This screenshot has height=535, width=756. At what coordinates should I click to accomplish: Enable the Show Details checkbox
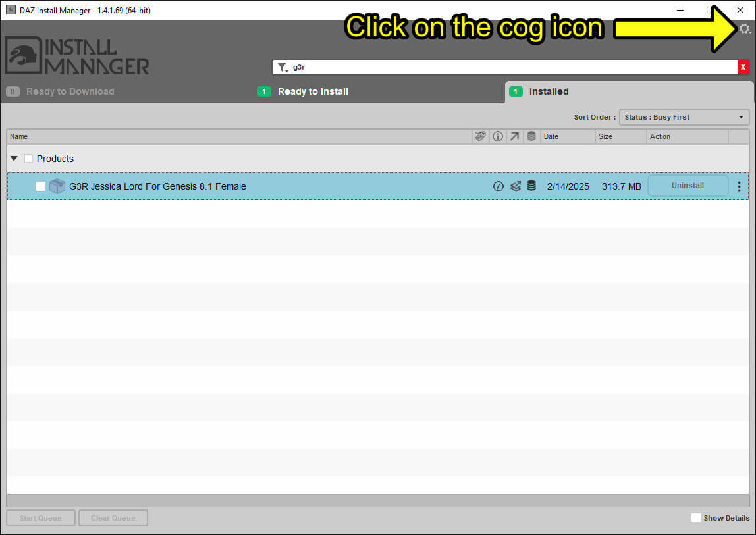(x=695, y=518)
